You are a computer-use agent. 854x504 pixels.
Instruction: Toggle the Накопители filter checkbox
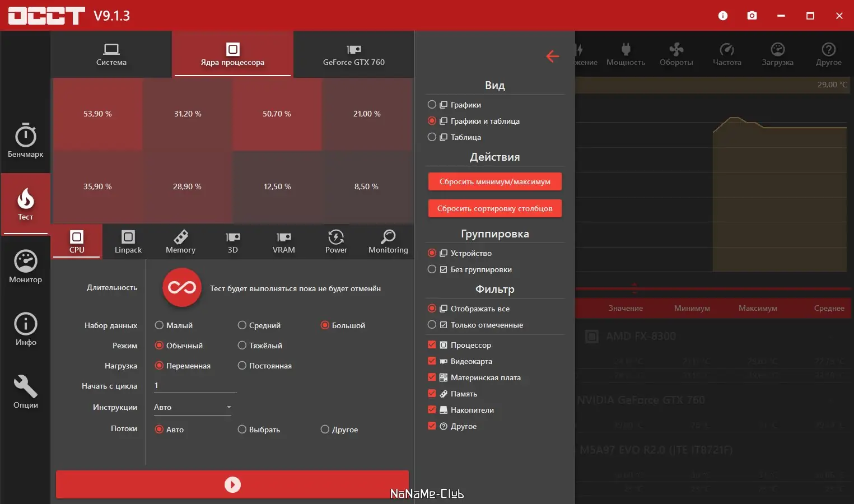pyautogui.click(x=432, y=410)
